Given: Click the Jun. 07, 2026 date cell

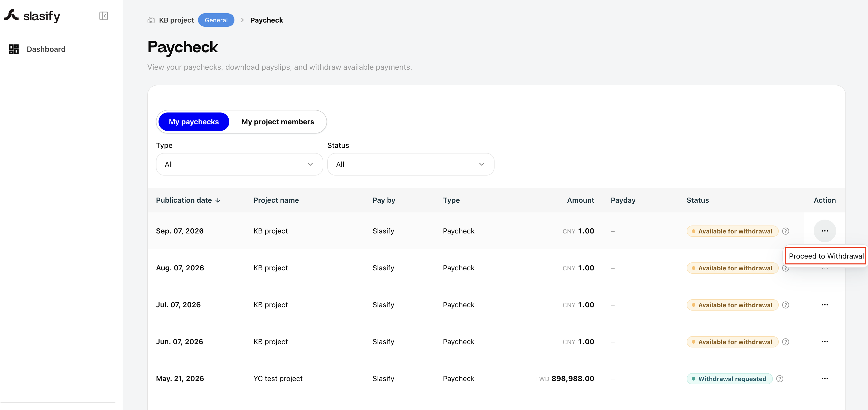Looking at the screenshot, I should 180,342.
